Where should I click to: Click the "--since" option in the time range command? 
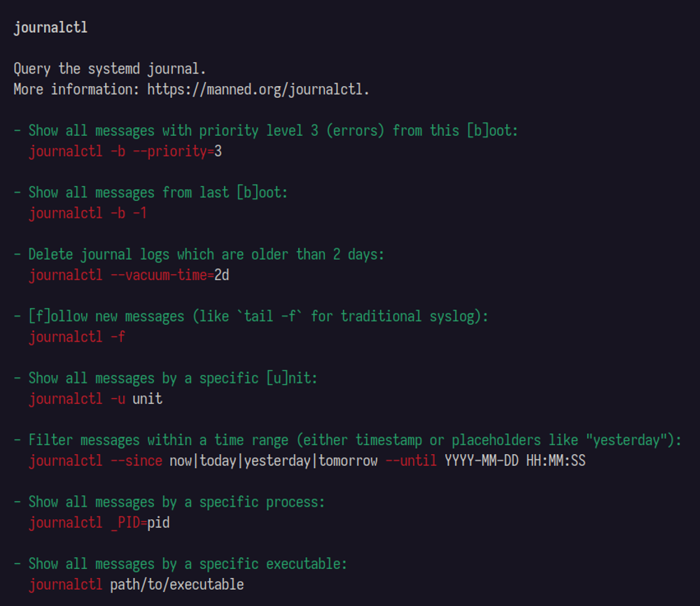pos(136,461)
